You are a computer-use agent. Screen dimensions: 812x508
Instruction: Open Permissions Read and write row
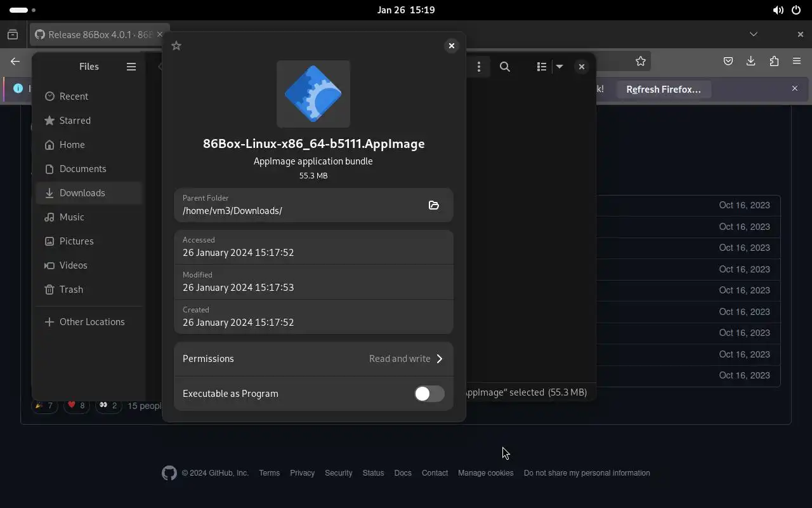pos(313,359)
